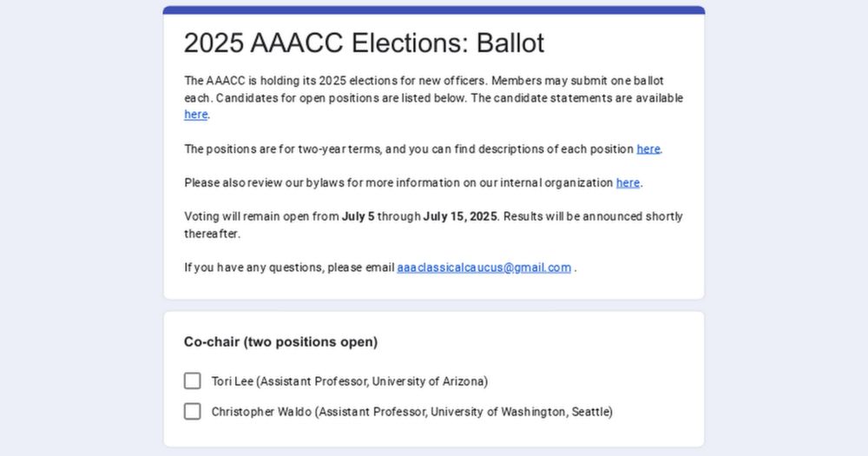The image size is (868, 456).
Task: Select the Tori Lee candidate label text
Action: coord(349,381)
